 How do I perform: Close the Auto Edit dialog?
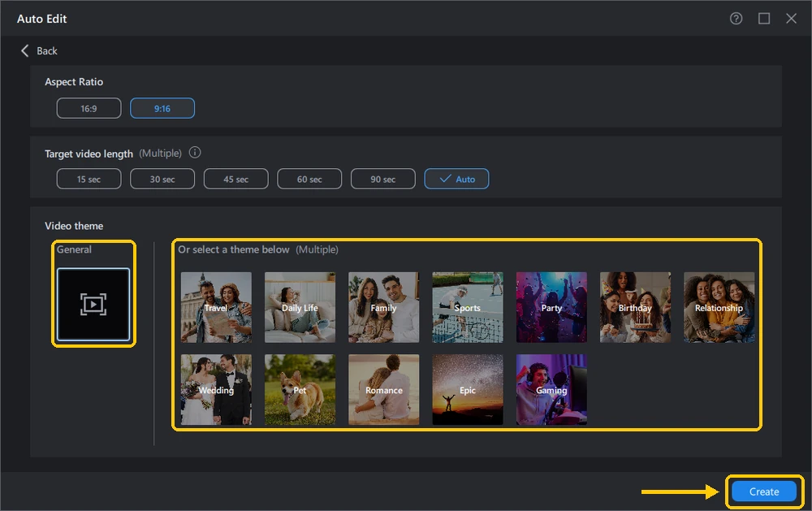[x=791, y=19]
